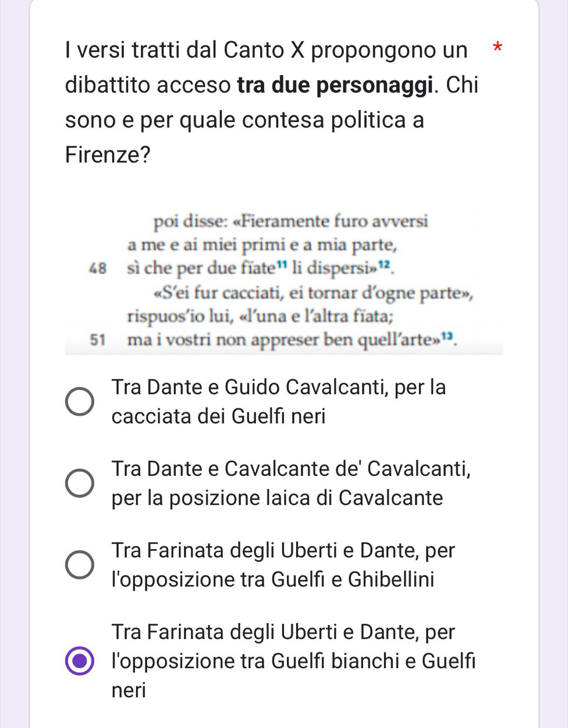Screen dimensions: 568x728
Task: Click the 'cacciata dei Guelfi neri' answer text
Action: 218,416
